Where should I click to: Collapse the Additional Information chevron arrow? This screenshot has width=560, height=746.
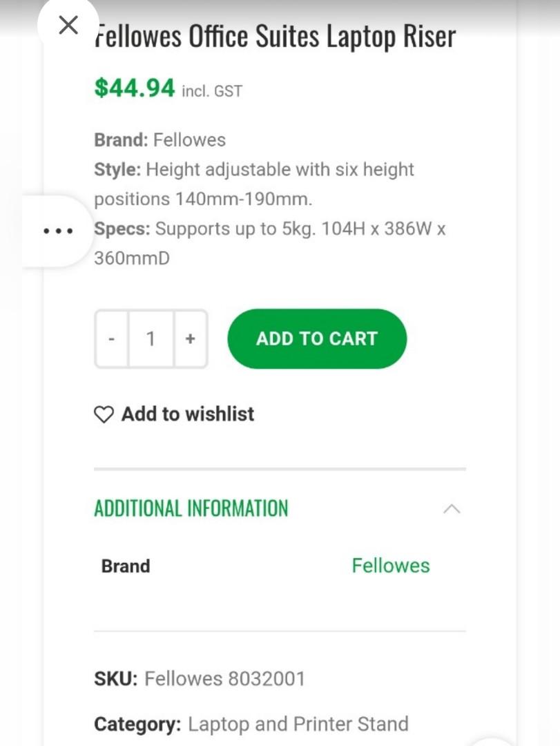[452, 509]
